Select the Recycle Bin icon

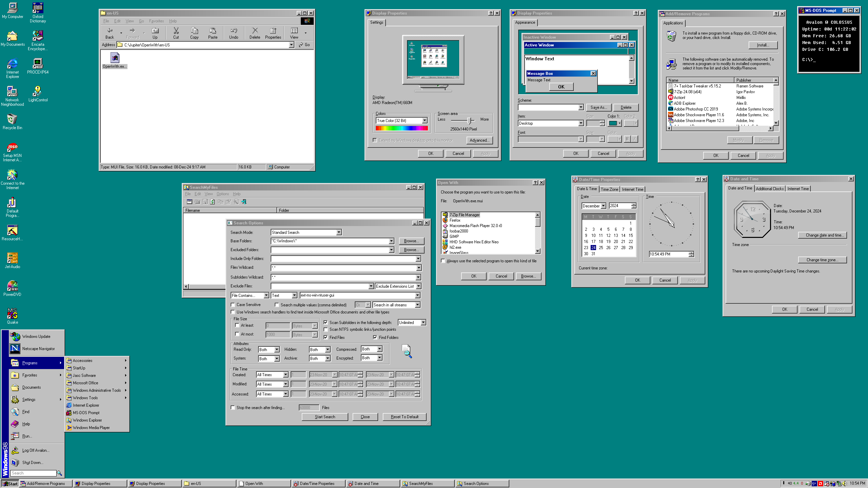pos(13,121)
